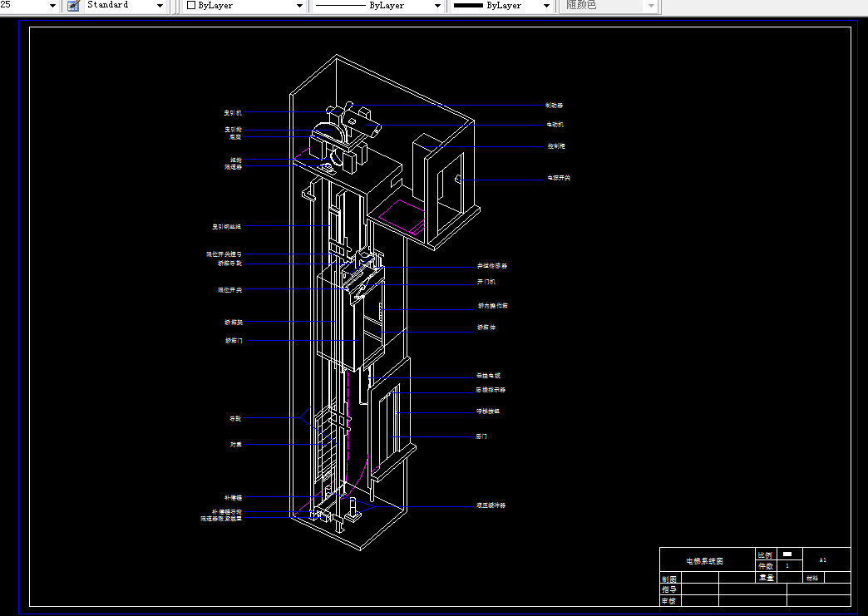The image size is (868, 616).
Task: Click the A1 sheet size cell
Action: 822,560
